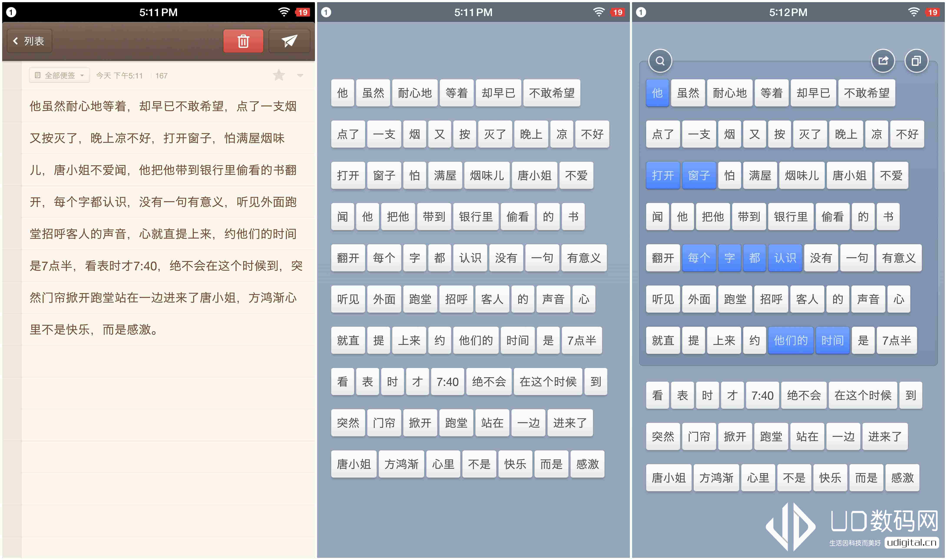Deselect the highlighted 窗子 chip in right panel
This screenshot has width=947, height=560.
coord(699,175)
